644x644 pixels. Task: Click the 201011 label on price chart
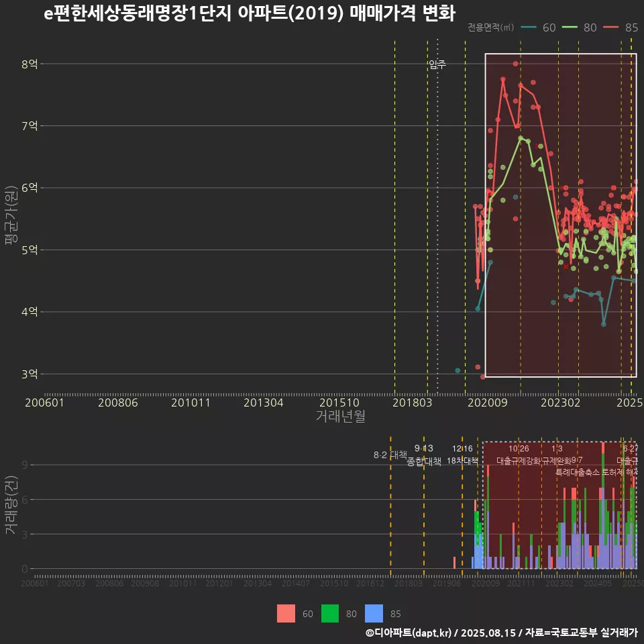191,402
